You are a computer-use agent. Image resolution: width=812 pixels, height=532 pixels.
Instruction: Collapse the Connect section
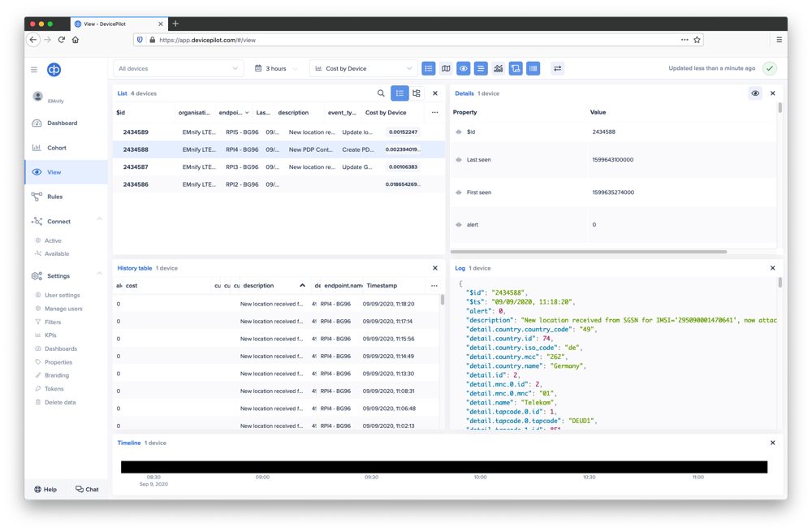(x=99, y=219)
